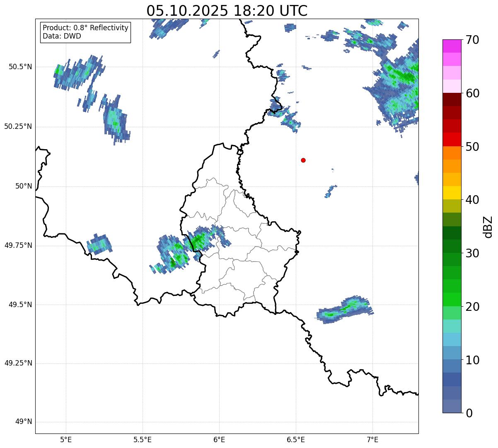Click the 6.5°E longitude label

tap(296, 440)
